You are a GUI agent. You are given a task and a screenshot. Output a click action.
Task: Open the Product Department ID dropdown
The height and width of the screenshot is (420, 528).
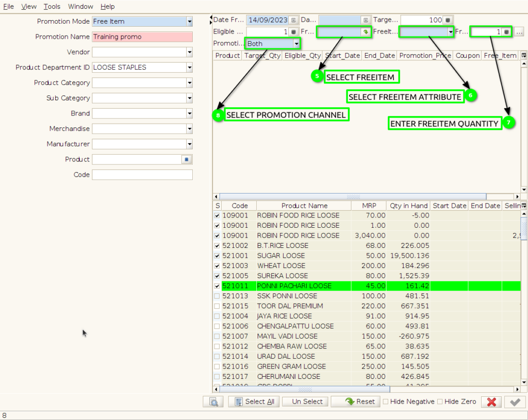coord(190,68)
